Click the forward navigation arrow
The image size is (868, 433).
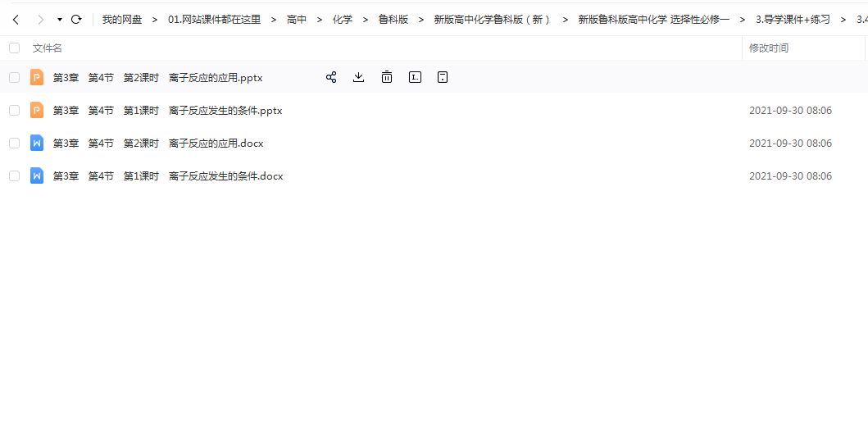(x=40, y=20)
